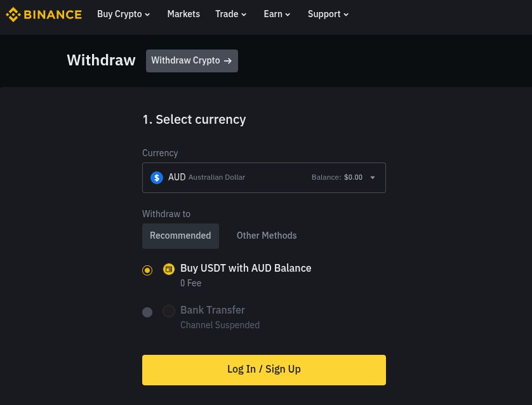Viewport: 532px width, 405px height.
Task: Expand the Trade dropdown menu
Action: click(x=231, y=15)
